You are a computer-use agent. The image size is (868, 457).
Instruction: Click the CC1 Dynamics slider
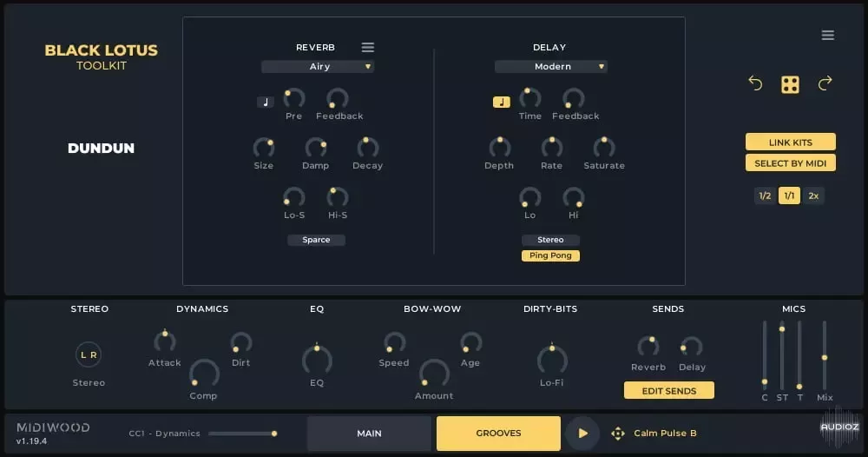241,433
